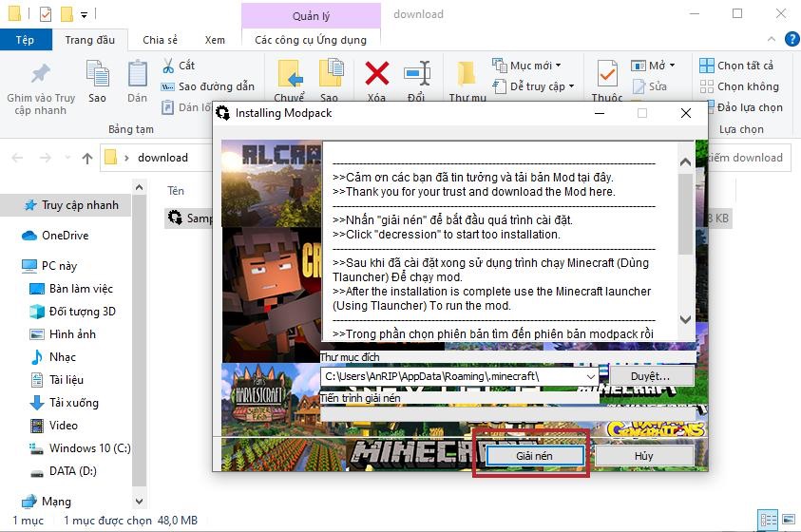Select DATA (D:) drive
Image resolution: width=801 pixels, height=532 pixels.
(64, 471)
